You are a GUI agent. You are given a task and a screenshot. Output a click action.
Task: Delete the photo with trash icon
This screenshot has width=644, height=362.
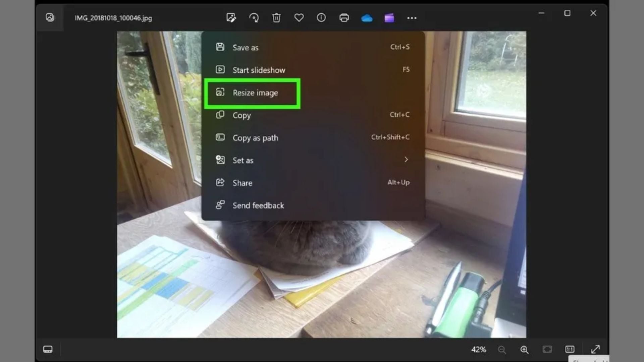pos(276,18)
